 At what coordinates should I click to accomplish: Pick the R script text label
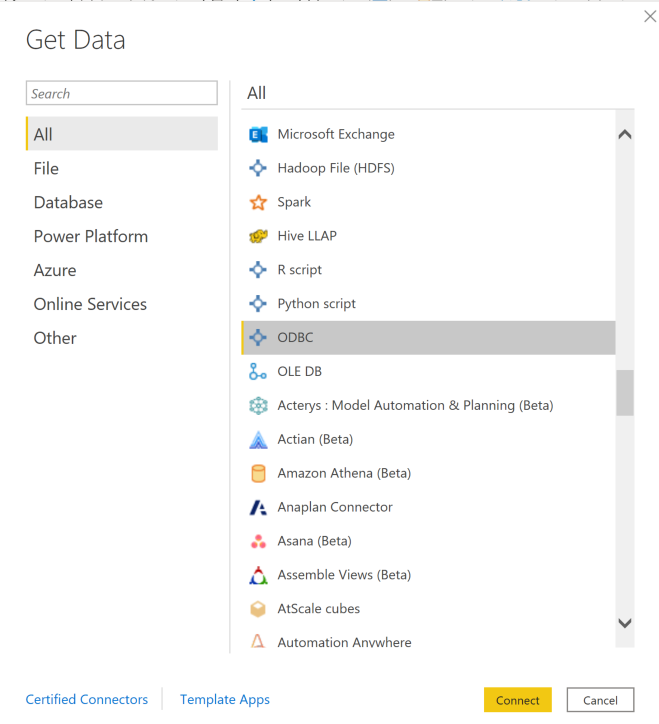tap(300, 270)
